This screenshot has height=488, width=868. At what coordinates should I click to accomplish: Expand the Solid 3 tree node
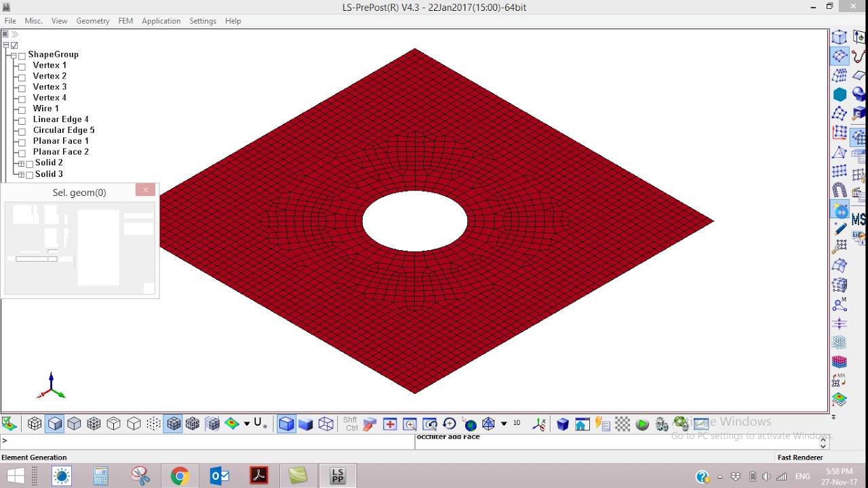pyautogui.click(x=21, y=175)
